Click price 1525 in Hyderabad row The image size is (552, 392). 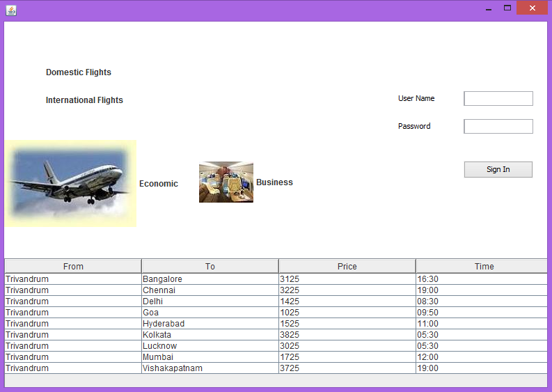(347, 324)
